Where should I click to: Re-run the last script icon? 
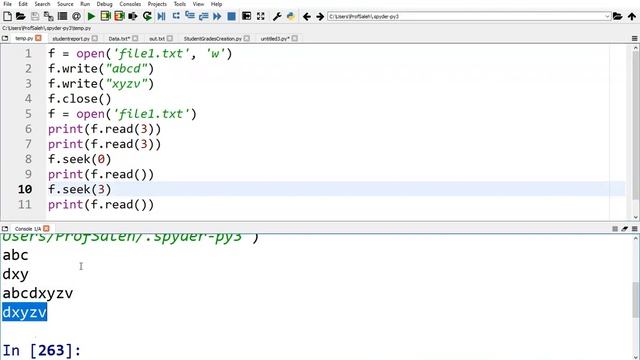click(147, 16)
